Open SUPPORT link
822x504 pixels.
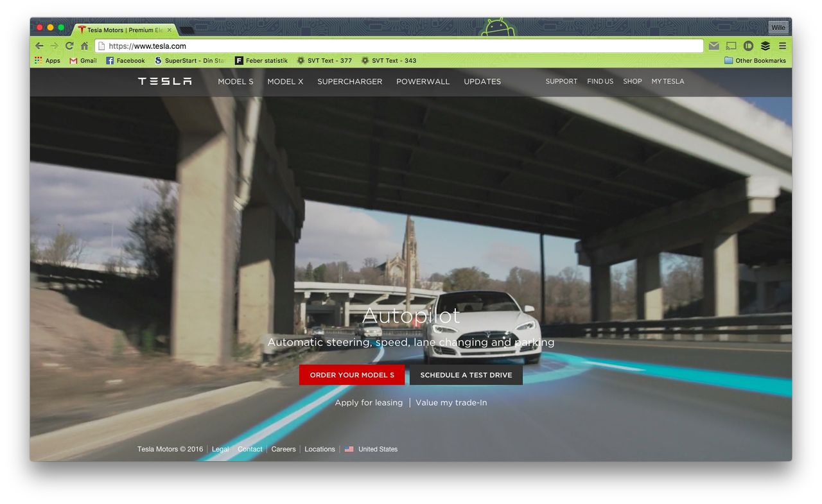[561, 82]
